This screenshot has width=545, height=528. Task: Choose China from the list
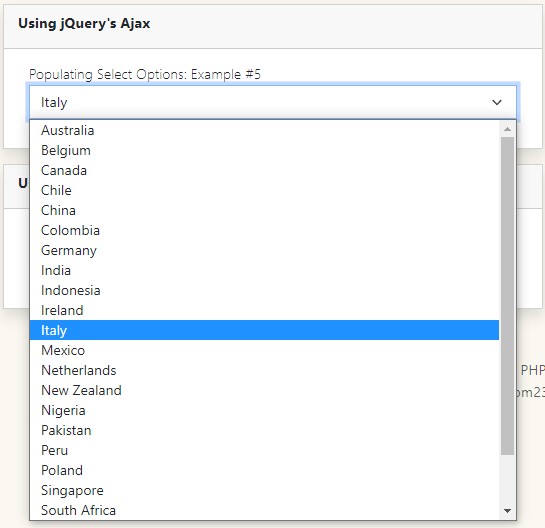coord(265,210)
